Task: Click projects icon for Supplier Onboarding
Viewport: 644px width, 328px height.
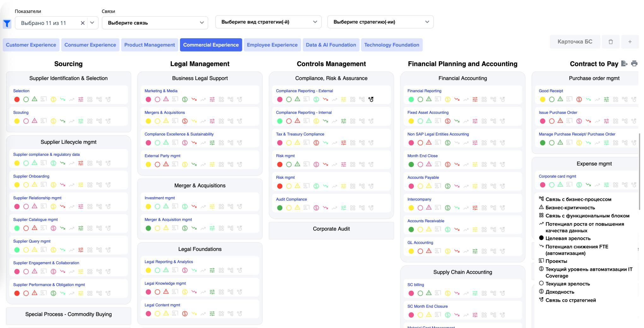Action: pos(44,185)
